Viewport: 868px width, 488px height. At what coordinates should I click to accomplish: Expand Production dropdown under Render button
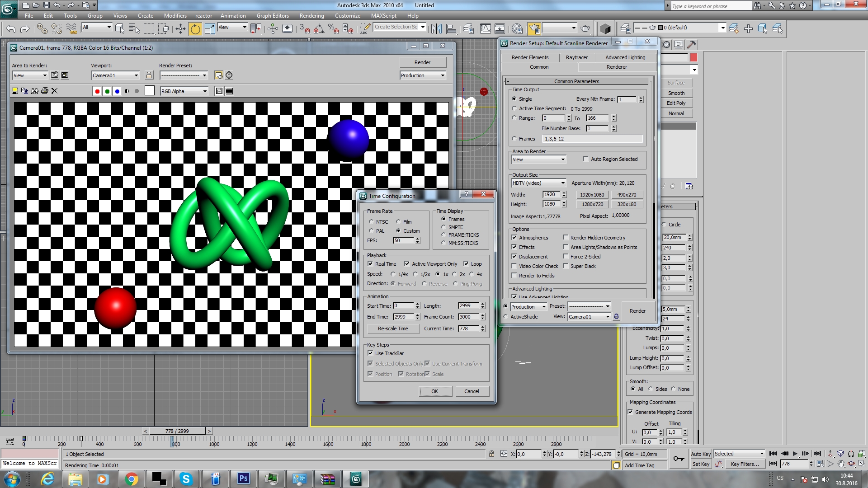pos(423,75)
